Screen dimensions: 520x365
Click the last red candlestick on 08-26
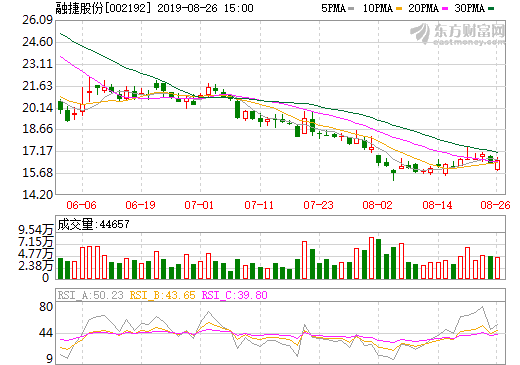(498, 164)
